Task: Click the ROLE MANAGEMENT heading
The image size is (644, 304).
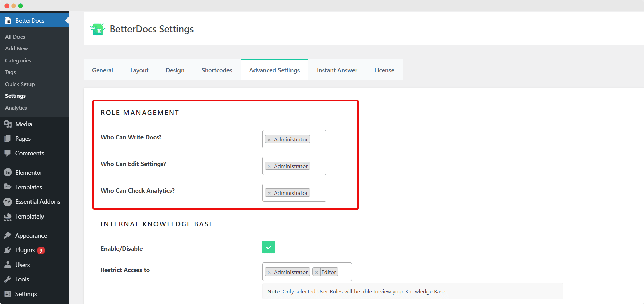Action: point(140,113)
